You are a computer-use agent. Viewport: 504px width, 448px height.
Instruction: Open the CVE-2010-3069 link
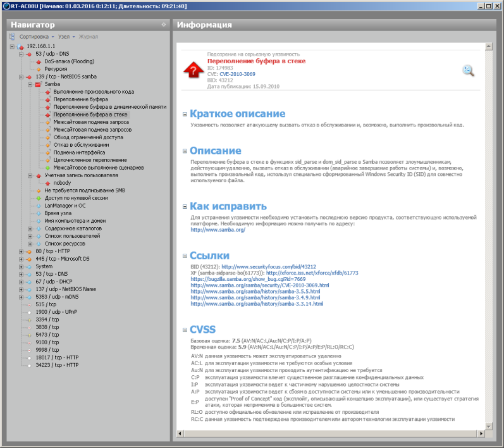[x=237, y=74]
